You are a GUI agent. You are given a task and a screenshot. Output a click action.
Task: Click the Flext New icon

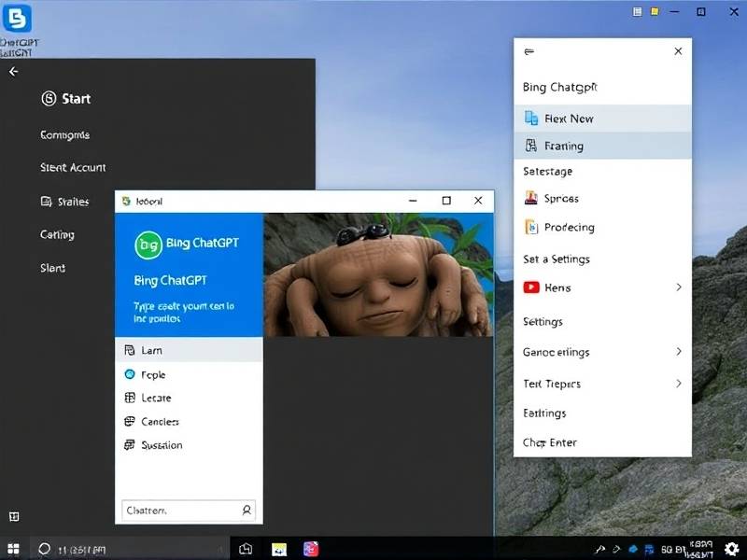pyautogui.click(x=530, y=119)
